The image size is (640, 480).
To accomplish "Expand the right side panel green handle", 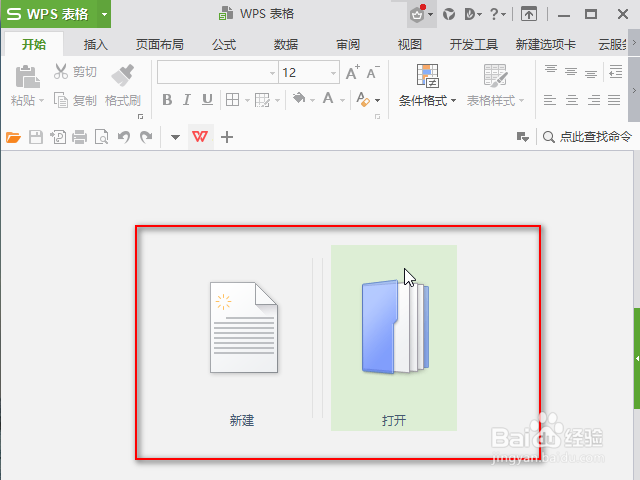I will 637,358.
